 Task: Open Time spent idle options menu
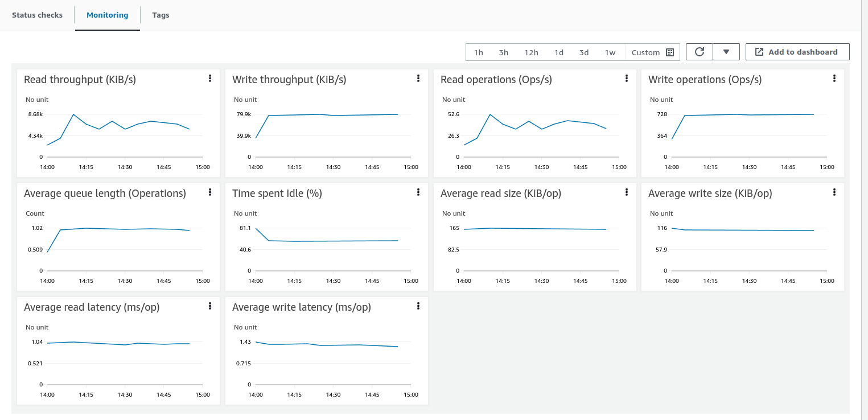coord(418,192)
